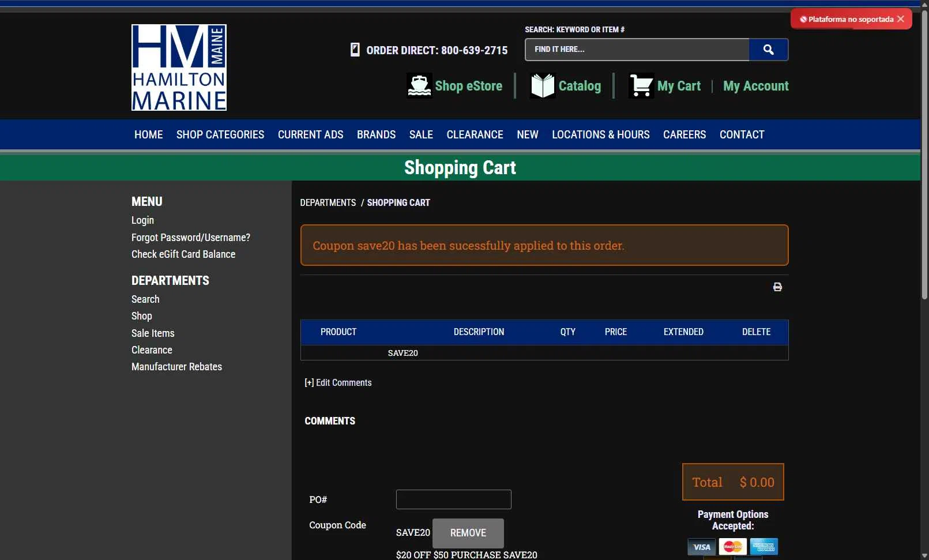Image resolution: width=929 pixels, height=560 pixels.
Task: Click the open book Catalog icon
Action: pos(543,86)
